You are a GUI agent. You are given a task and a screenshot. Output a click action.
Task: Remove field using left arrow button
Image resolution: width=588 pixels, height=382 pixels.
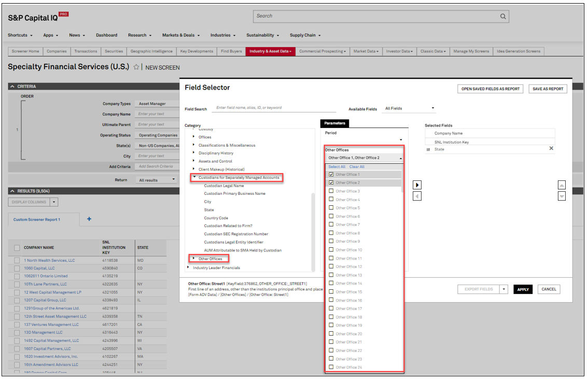click(x=417, y=196)
